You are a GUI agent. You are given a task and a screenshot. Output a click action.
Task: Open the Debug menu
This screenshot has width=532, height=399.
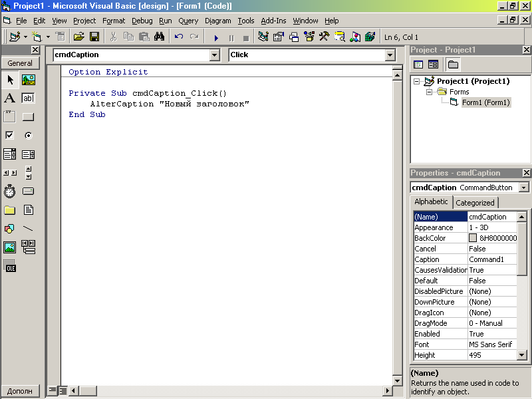click(142, 21)
